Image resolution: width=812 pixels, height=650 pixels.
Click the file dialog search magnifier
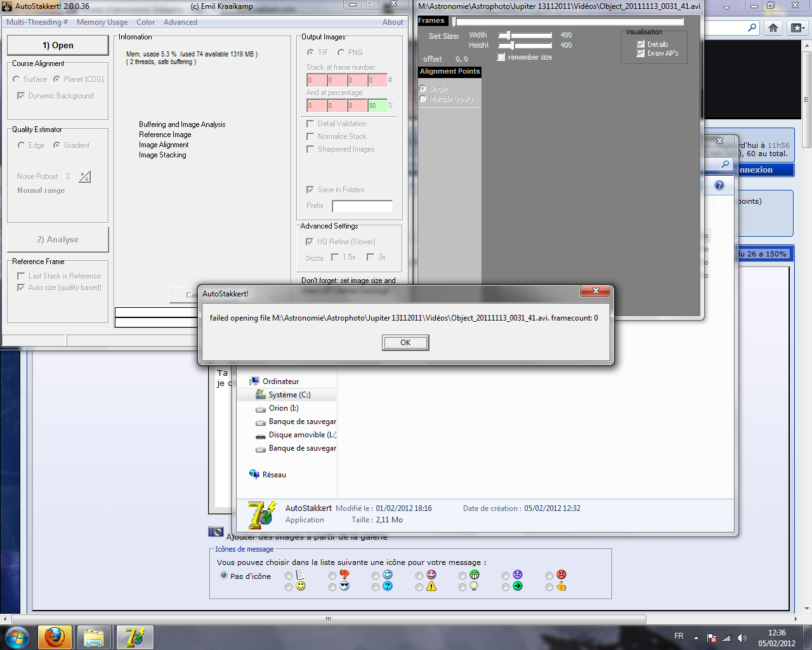(726, 164)
